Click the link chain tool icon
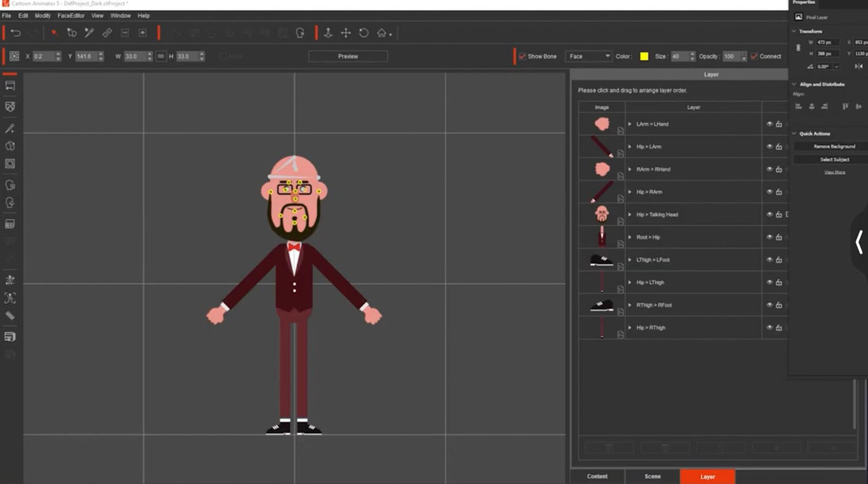The width and height of the screenshot is (868, 484). tap(107, 33)
